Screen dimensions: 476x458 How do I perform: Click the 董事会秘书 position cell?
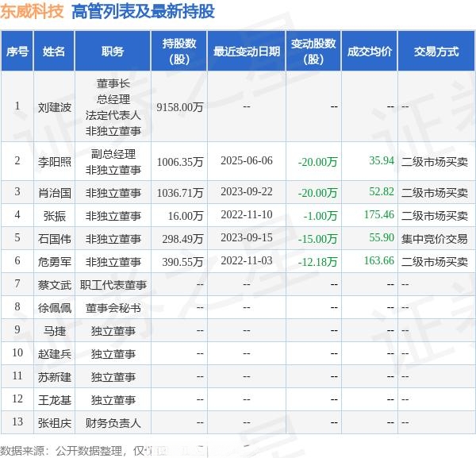(113, 308)
